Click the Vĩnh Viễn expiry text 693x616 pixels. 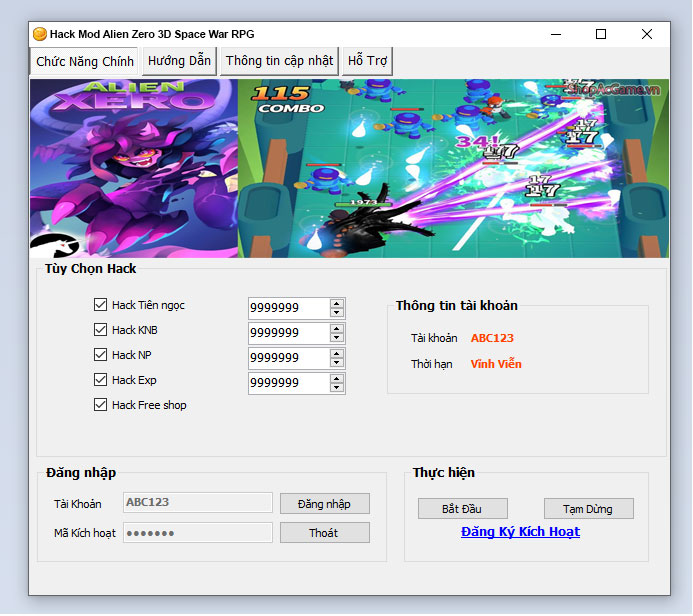496,364
